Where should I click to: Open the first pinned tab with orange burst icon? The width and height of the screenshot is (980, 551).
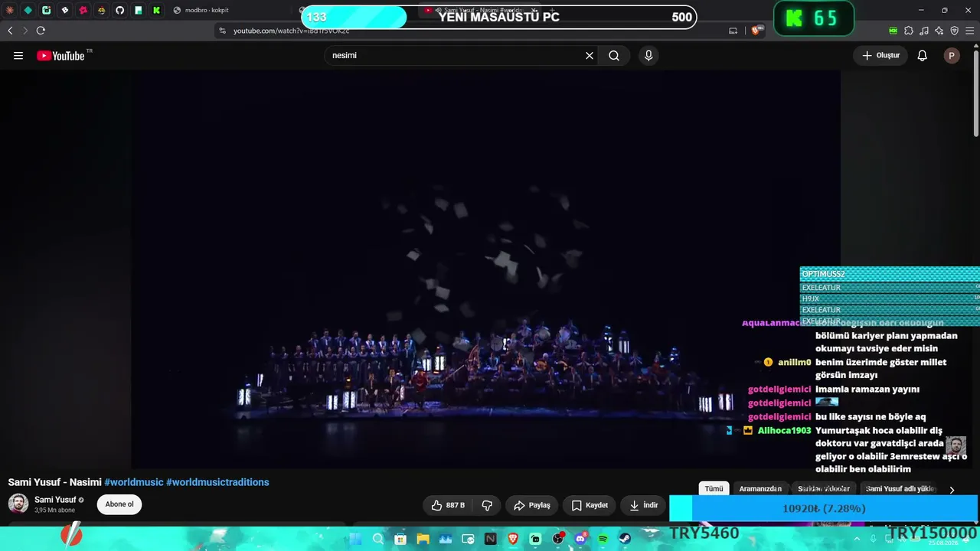pyautogui.click(x=10, y=10)
